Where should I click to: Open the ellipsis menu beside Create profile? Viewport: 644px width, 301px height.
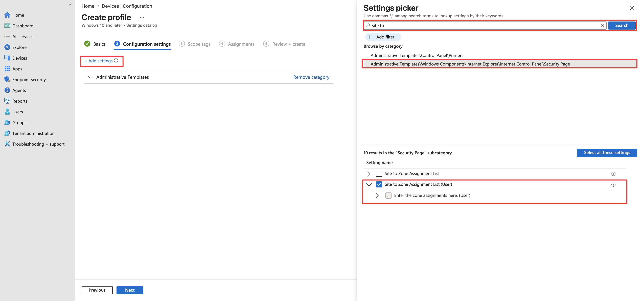(x=142, y=17)
